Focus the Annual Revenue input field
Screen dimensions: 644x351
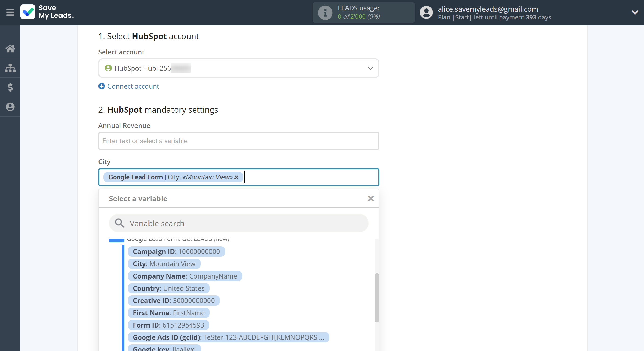[239, 141]
